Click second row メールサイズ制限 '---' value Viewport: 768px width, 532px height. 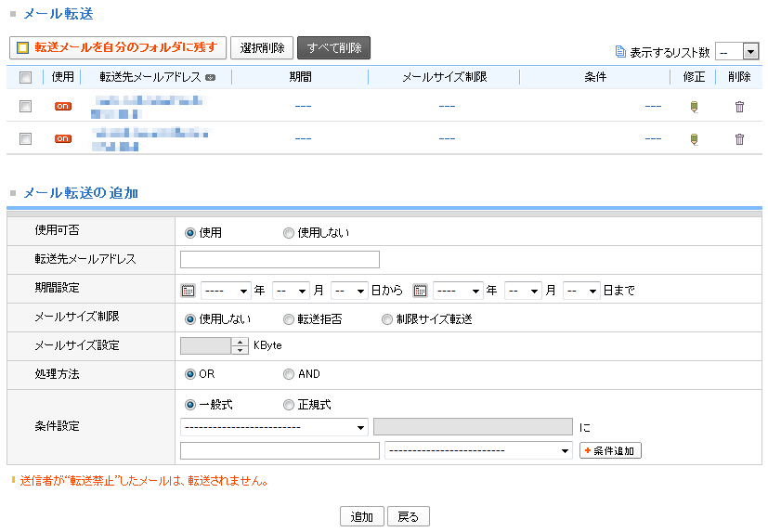click(x=448, y=139)
